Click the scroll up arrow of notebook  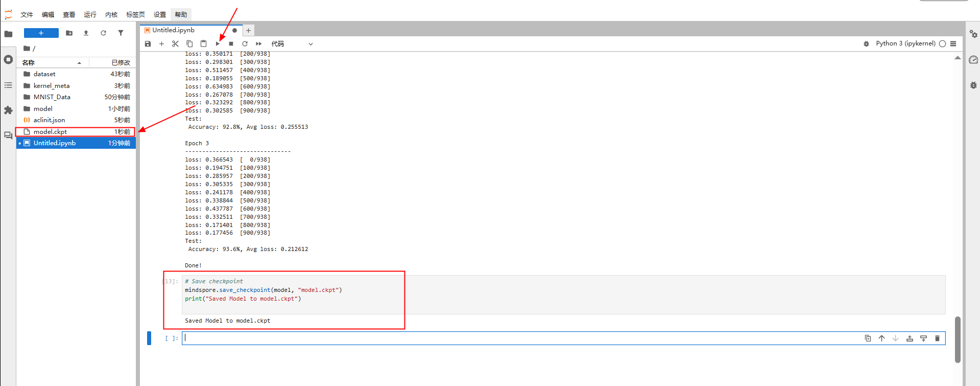958,58
